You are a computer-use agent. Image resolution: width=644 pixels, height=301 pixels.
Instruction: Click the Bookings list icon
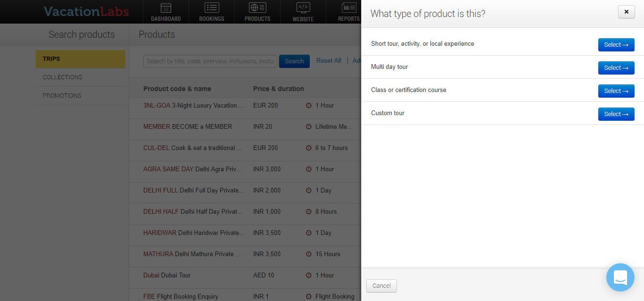point(212,8)
